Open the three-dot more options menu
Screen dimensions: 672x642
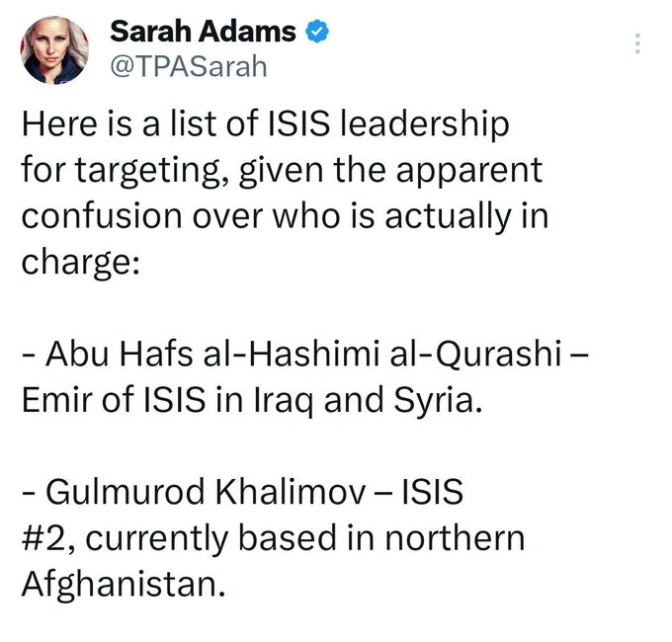[x=638, y=44]
